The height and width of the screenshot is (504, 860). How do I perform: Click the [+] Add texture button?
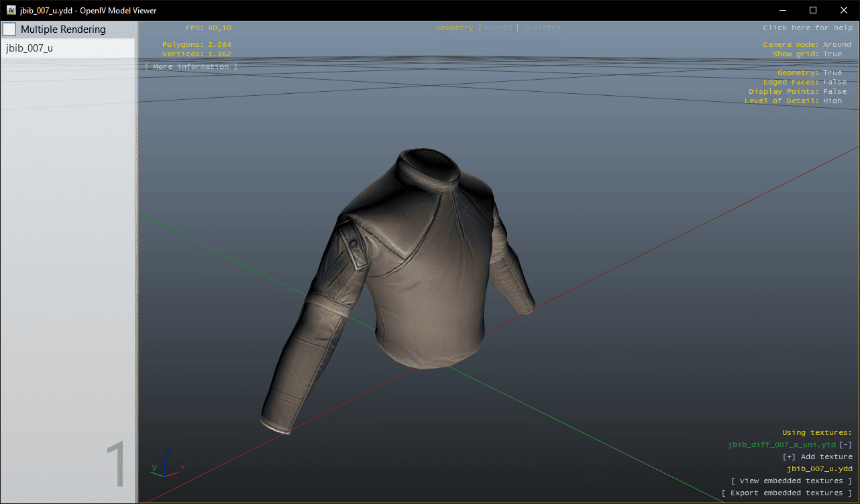point(817,457)
